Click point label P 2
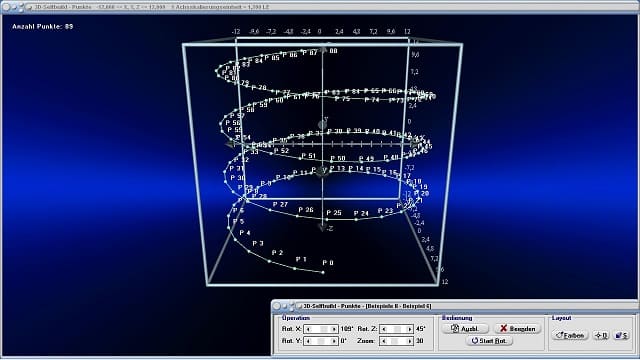 277,253
